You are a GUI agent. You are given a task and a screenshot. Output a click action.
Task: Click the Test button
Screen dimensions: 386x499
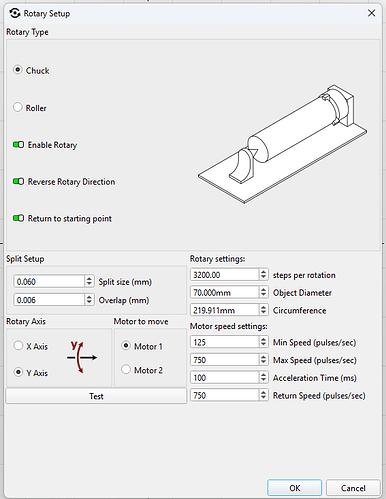coord(96,396)
